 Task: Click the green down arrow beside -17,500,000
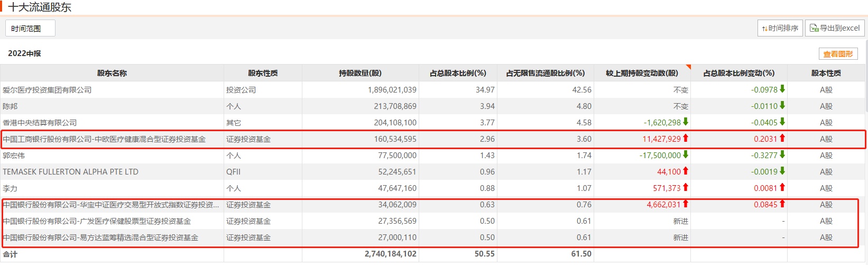point(686,154)
